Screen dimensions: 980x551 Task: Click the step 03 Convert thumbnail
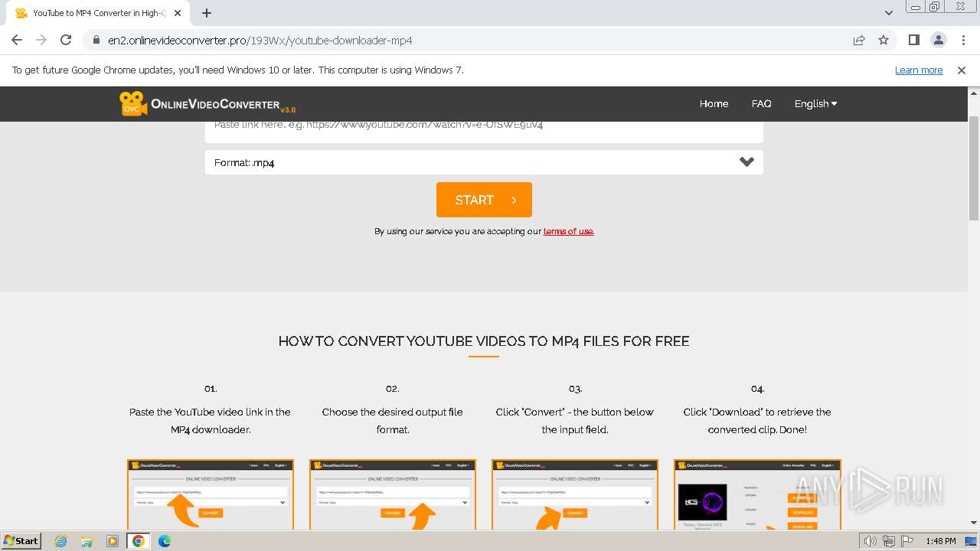tap(575, 494)
